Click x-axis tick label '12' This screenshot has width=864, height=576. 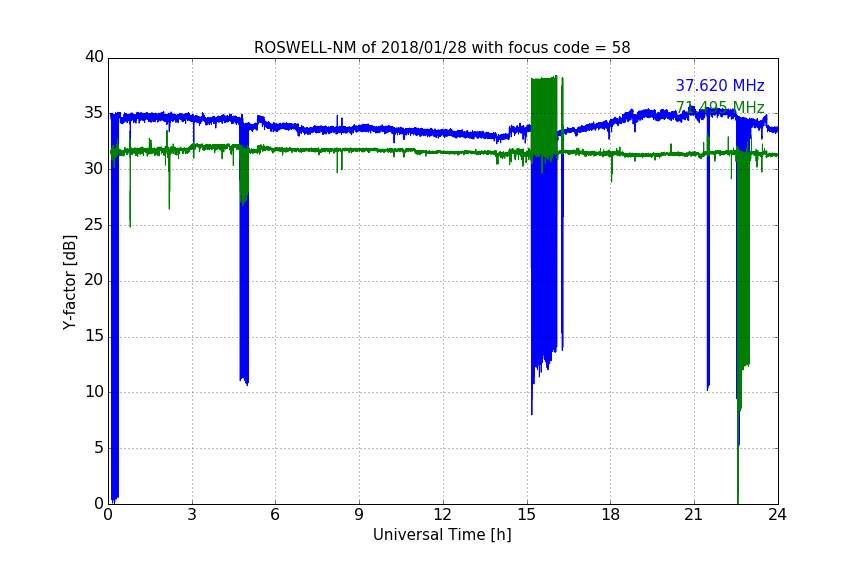coord(442,515)
